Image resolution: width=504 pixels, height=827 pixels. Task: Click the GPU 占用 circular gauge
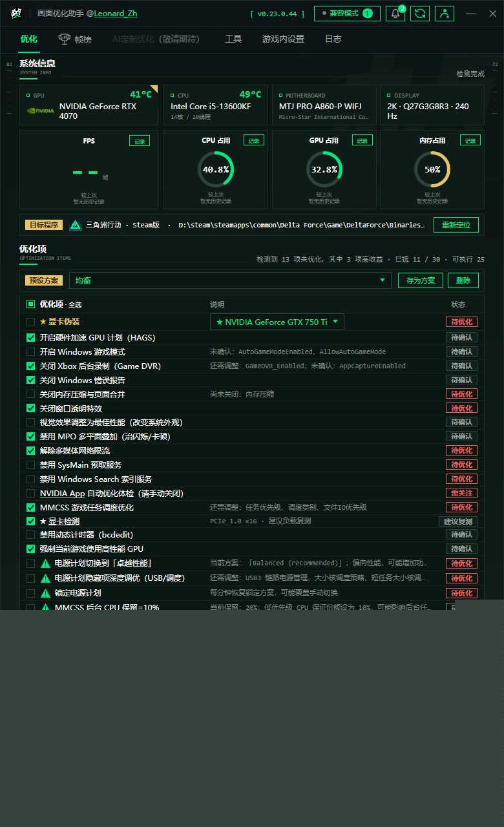324,169
